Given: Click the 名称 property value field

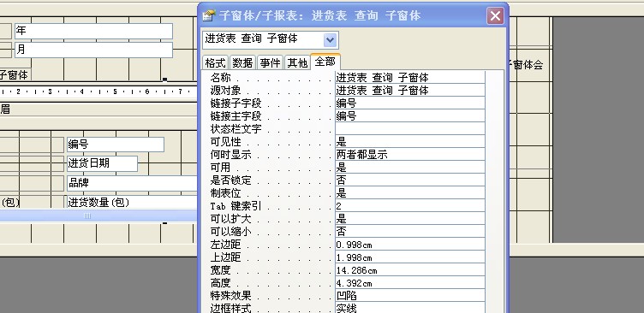Looking at the screenshot, I should point(410,78).
